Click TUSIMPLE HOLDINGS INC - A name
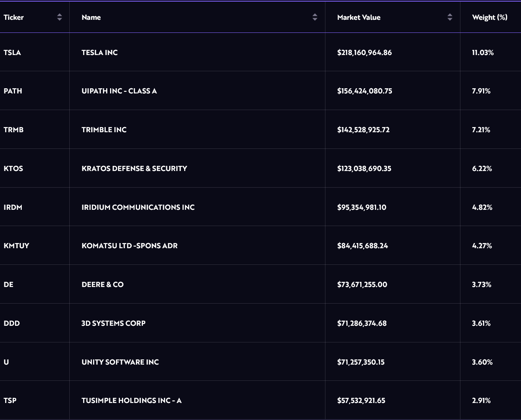 131,401
